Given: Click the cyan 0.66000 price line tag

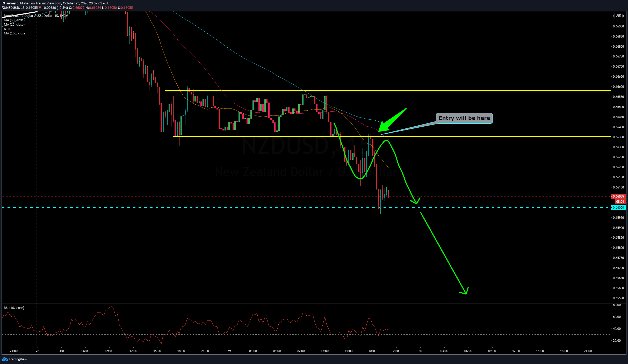Looking at the screenshot, I should click(x=618, y=208).
